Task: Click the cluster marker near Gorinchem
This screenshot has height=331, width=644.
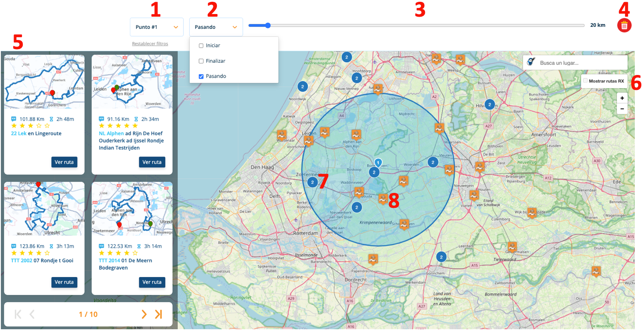Action: click(x=442, y=256)
